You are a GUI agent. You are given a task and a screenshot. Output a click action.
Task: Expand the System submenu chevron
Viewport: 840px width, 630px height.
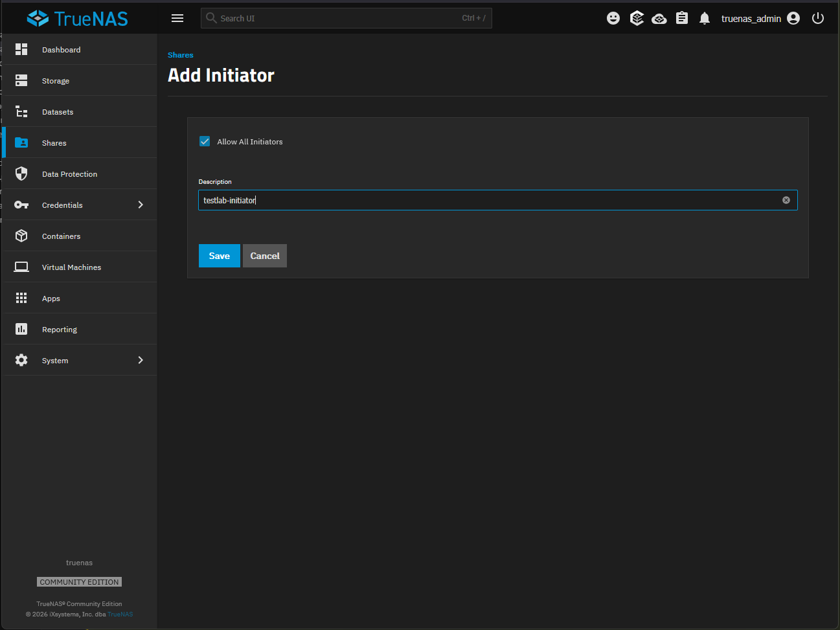(x=141, y=360)
